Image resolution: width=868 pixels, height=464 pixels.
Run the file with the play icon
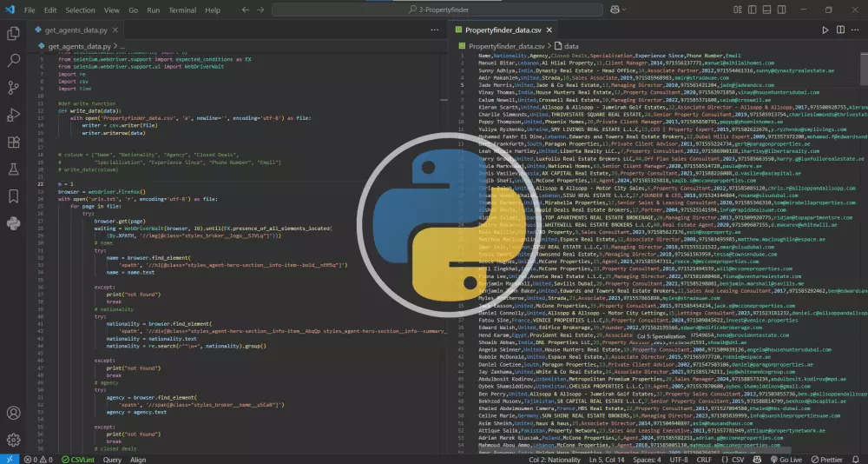[825, 30]
